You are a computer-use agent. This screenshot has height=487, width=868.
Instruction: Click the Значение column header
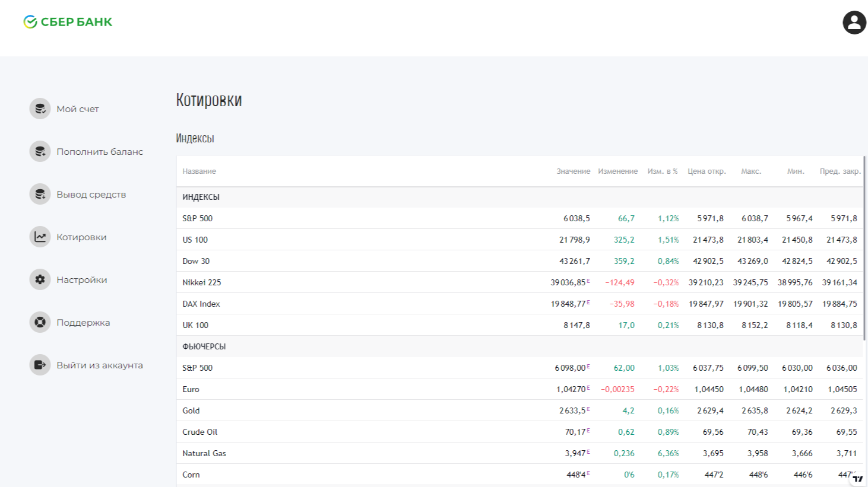tap(573, 171)
